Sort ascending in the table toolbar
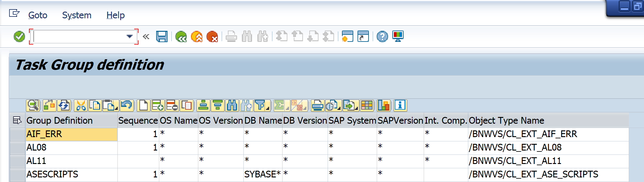The width and height of the screenshot is (644, 182). coord(203,106)
